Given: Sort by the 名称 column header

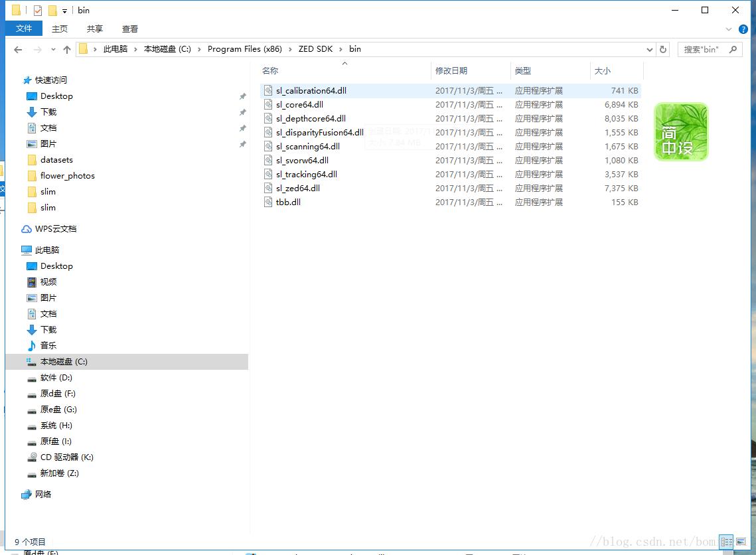Looking at the screenshot, I should pos(344,71).
